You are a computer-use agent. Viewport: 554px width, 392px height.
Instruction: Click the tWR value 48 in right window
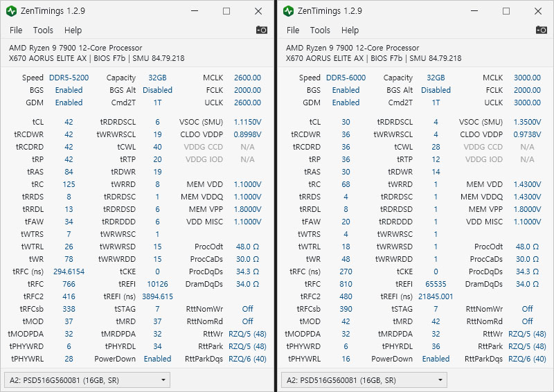pyautogui.click(x=346, y=259)
